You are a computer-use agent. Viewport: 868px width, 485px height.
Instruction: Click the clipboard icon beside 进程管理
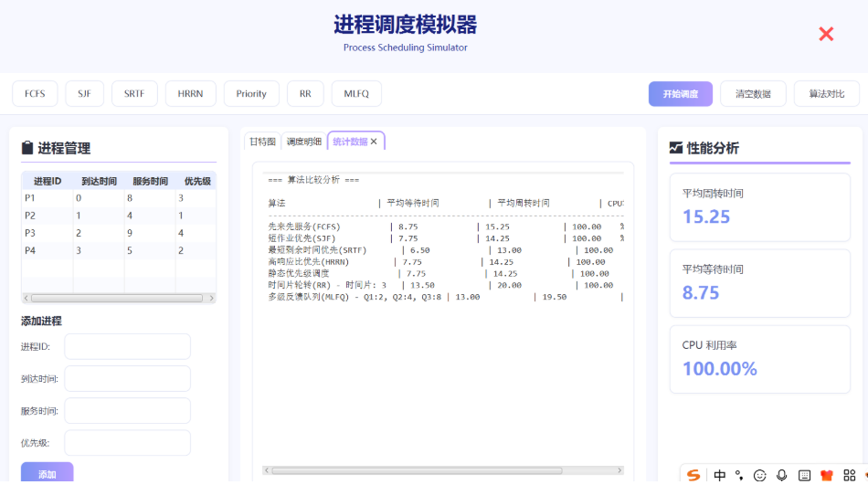point(27,147)
